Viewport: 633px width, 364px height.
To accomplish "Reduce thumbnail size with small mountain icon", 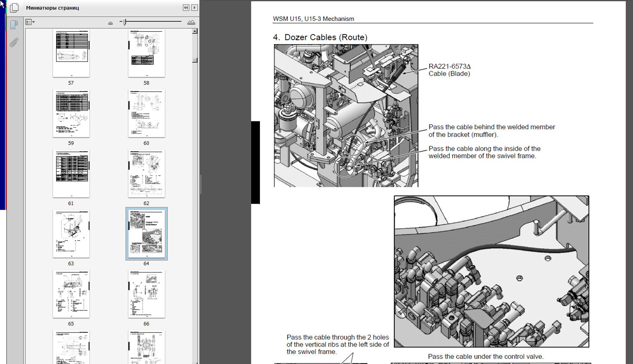I will [110, 23].
